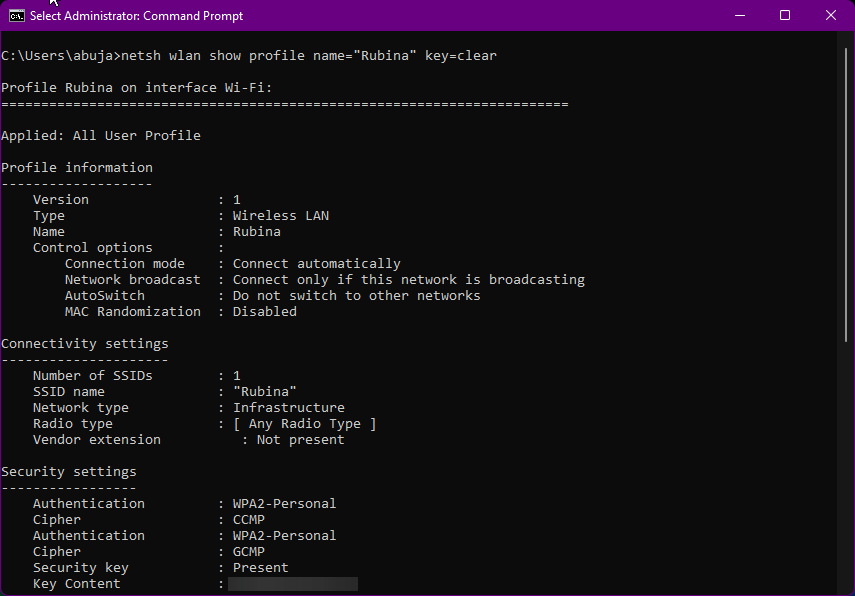855x596 pixels.
Task: Minimize the Command Prompt window
Action: pos(739,16)
